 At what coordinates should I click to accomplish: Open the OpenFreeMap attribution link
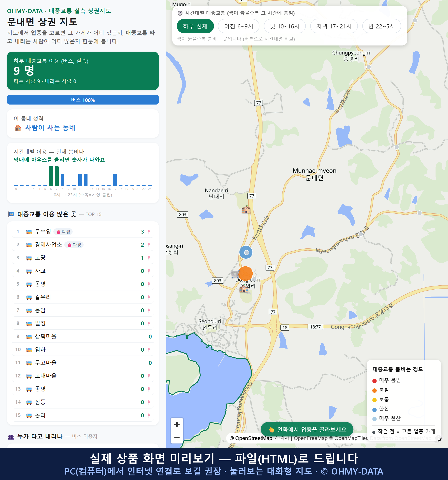click(310, 438)
